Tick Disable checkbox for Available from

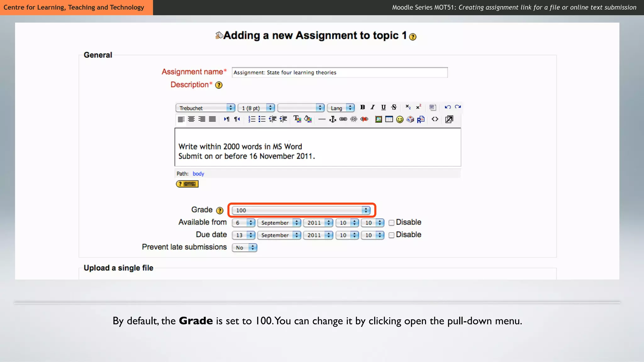(391, 223)
